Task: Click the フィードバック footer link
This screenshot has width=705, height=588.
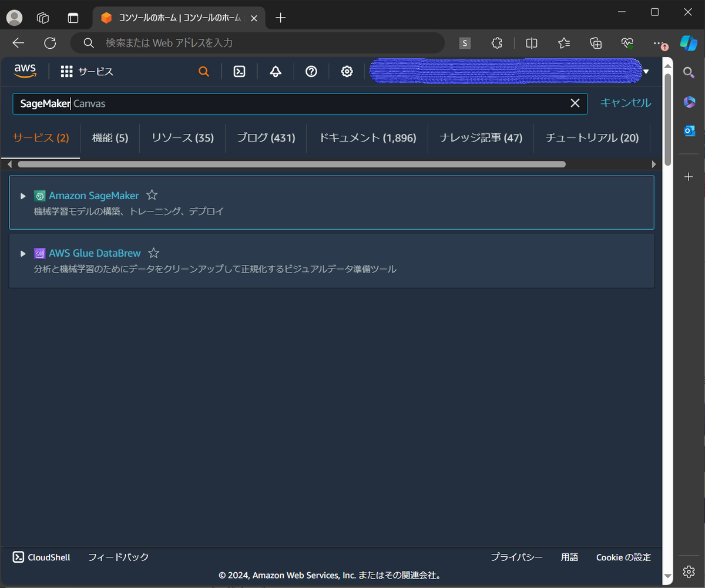Action: 118,557
